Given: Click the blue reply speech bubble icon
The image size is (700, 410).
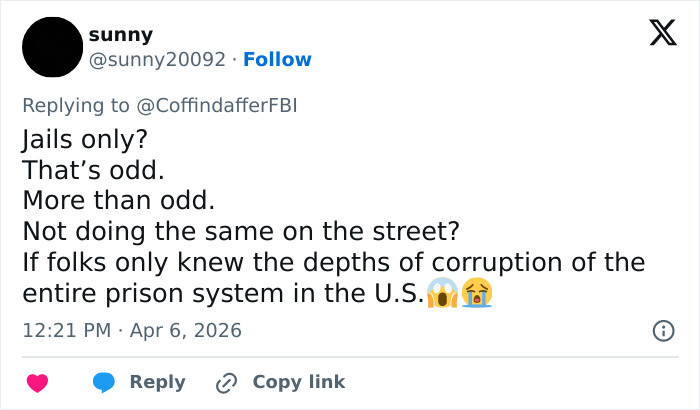Looking at the screenshot, I should (x=104, y=382).
